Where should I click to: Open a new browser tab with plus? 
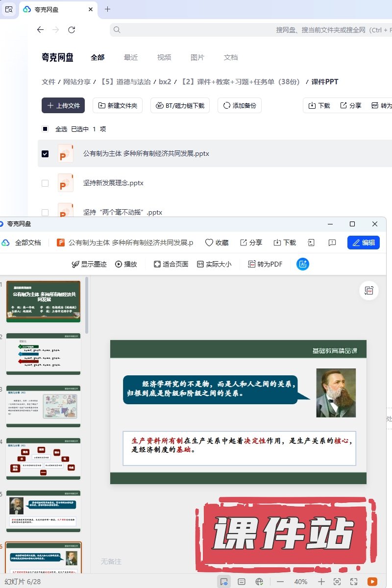tap(108, 9)
